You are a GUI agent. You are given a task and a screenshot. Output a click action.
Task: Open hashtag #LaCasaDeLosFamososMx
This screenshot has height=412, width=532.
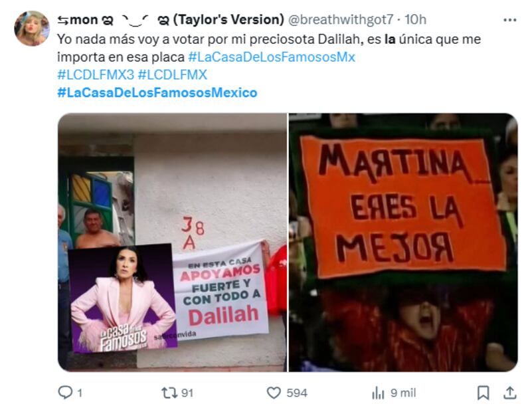coord(272,57)
